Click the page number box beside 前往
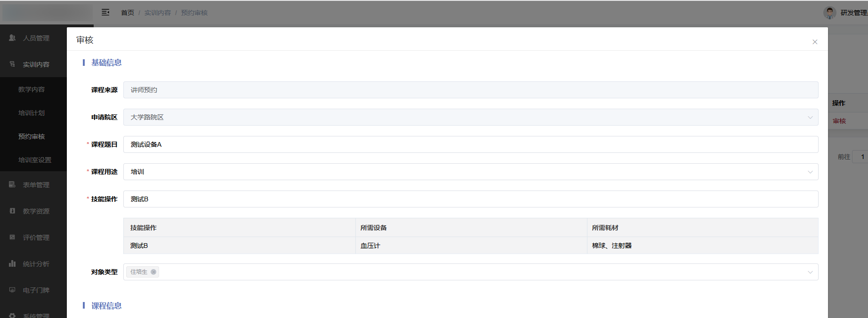 861,157
